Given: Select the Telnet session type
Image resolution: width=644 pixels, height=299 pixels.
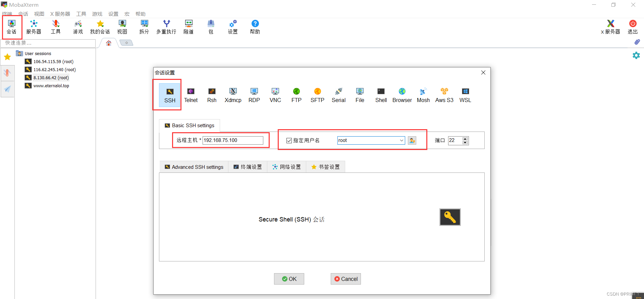Looking at the screenshot, I should point(191,95).
